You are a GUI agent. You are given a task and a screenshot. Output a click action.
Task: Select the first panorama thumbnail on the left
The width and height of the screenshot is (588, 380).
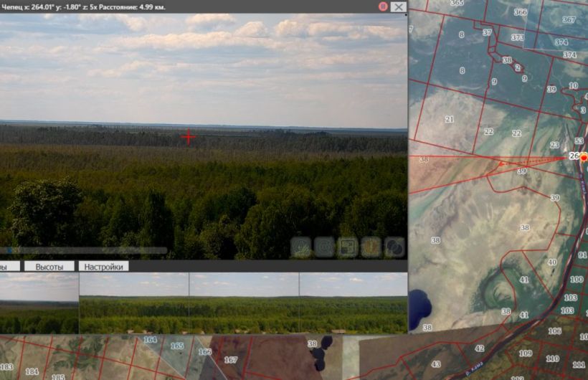click(x=39, y=303)
